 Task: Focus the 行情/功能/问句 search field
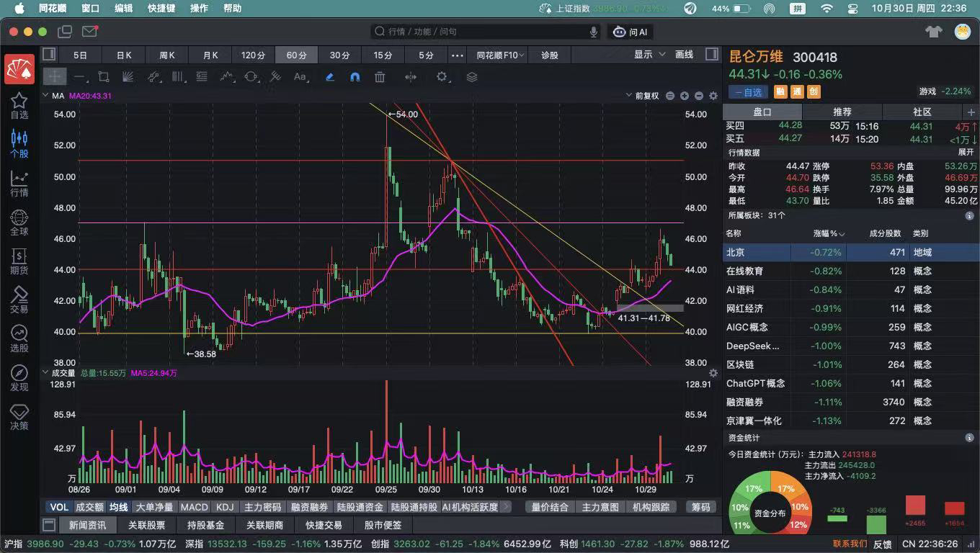coord(486,32)
